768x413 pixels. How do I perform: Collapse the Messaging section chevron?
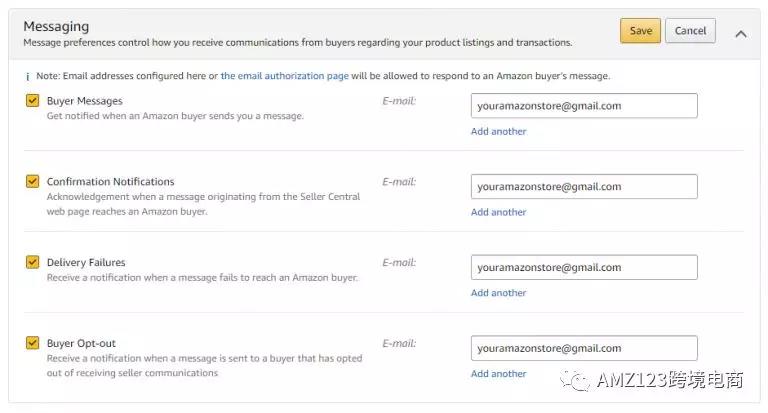[741, 33]
